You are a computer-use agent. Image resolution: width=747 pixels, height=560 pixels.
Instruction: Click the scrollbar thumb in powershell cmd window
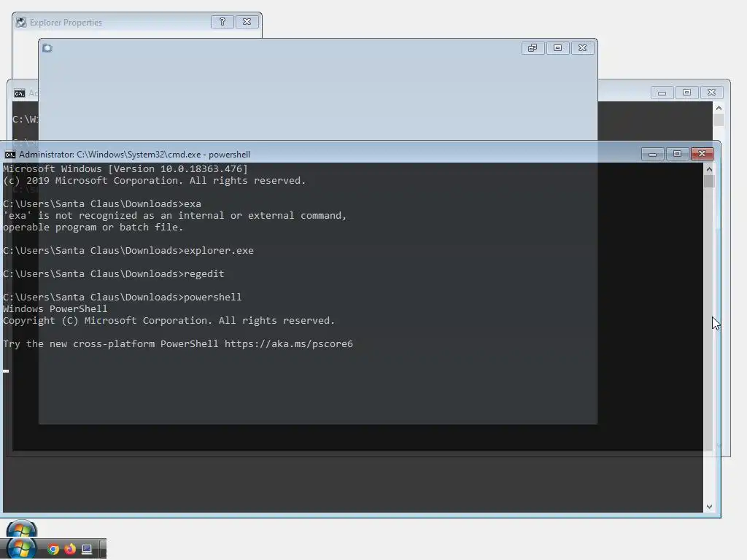[x=709, y=182]
